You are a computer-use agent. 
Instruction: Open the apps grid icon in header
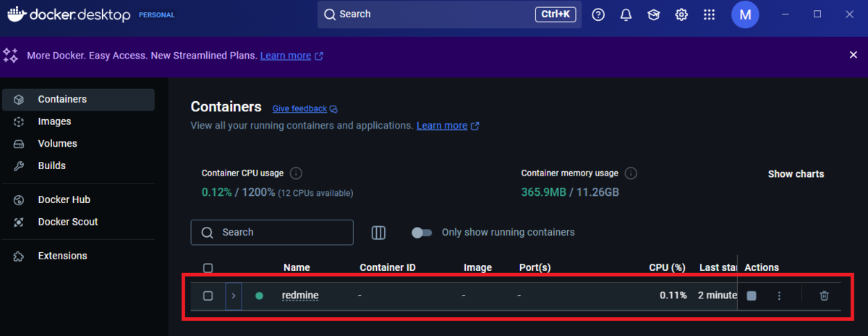pos(709,14)
